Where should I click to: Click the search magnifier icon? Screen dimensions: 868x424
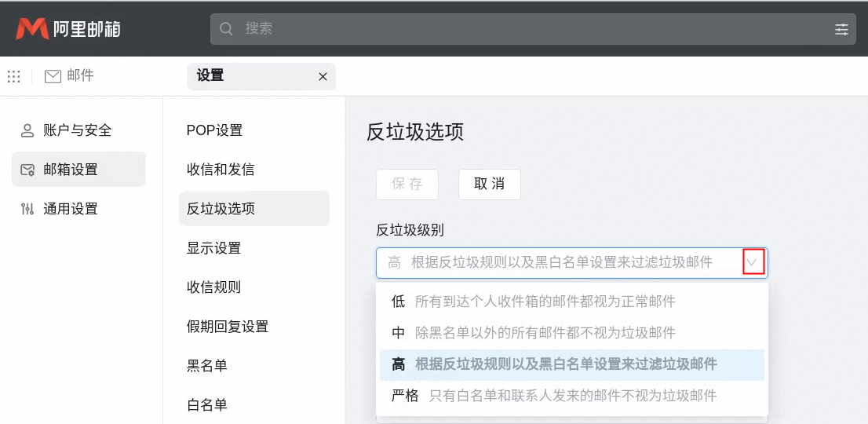click(x=227, y=29)
